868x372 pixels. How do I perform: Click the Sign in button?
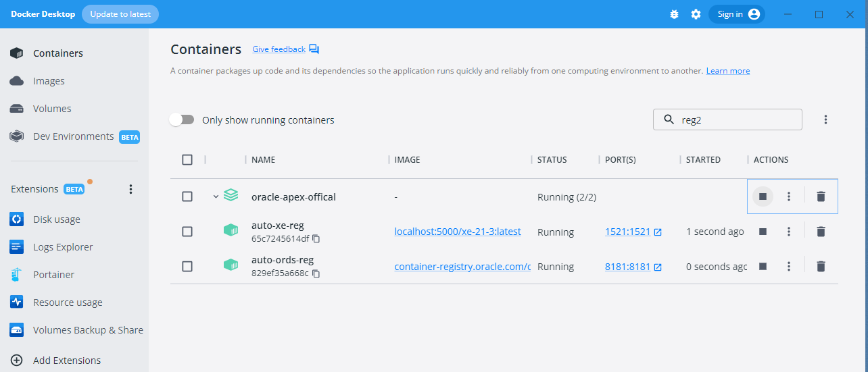(737, 14)
